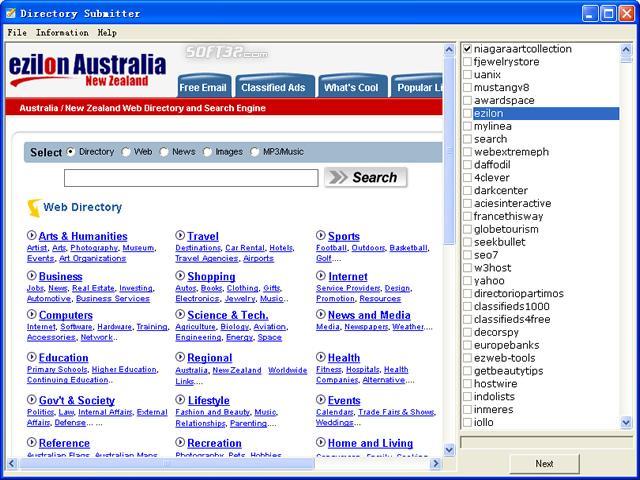This screenshot has height=480, width=640.
Task: Select the Directory radio button
Action: tap(71, 152)
